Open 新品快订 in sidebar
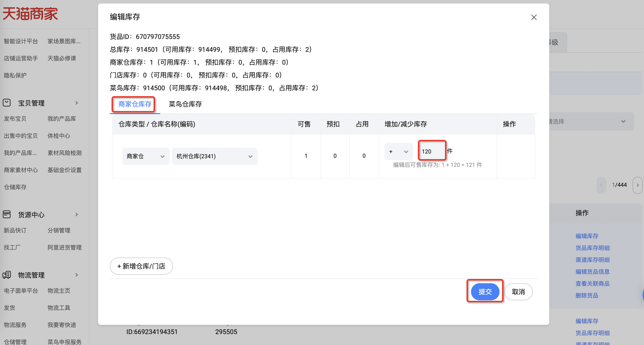The height and width of the screenshot is (345, 644). [15, 230]
